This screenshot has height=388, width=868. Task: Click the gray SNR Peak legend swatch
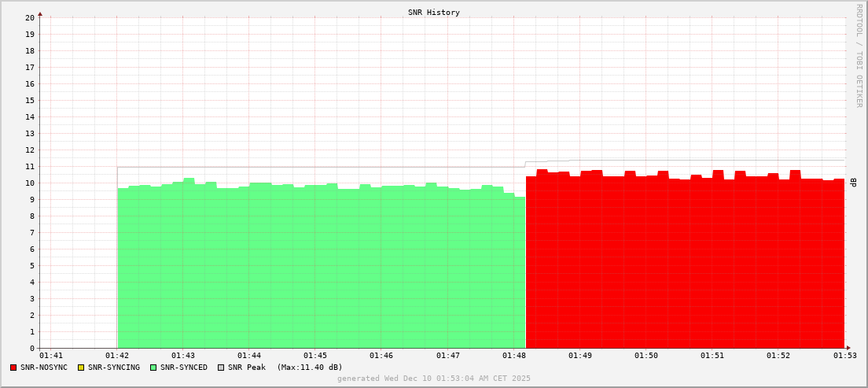point(221,368)
